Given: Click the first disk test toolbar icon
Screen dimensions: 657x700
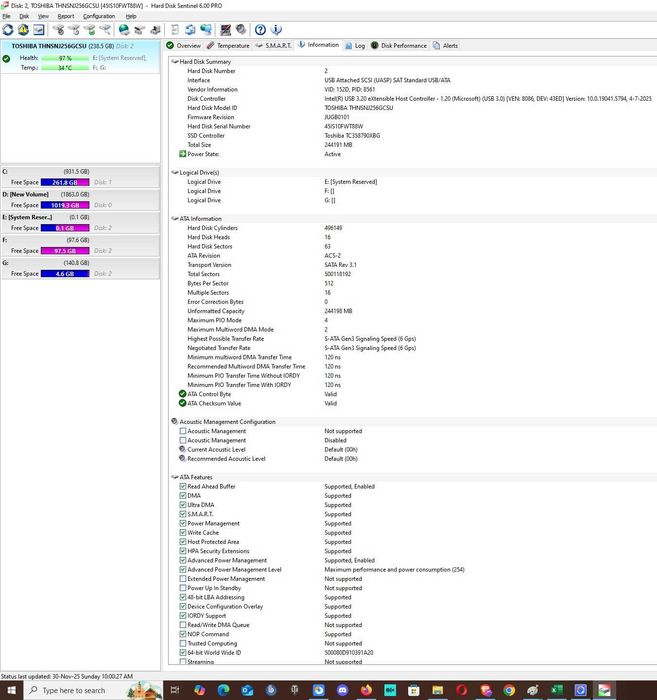Looking at the screenshot, I should coord(58,30).
